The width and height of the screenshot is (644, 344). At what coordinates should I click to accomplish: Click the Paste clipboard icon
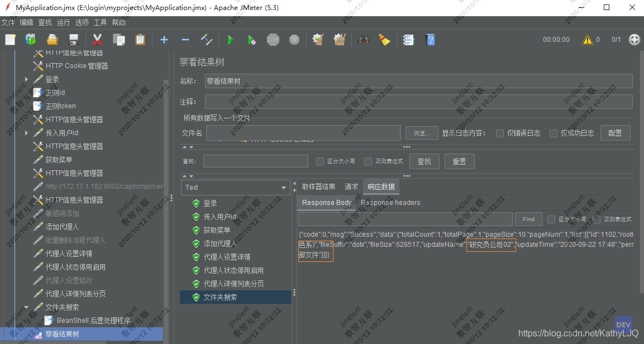pos(140,40)
